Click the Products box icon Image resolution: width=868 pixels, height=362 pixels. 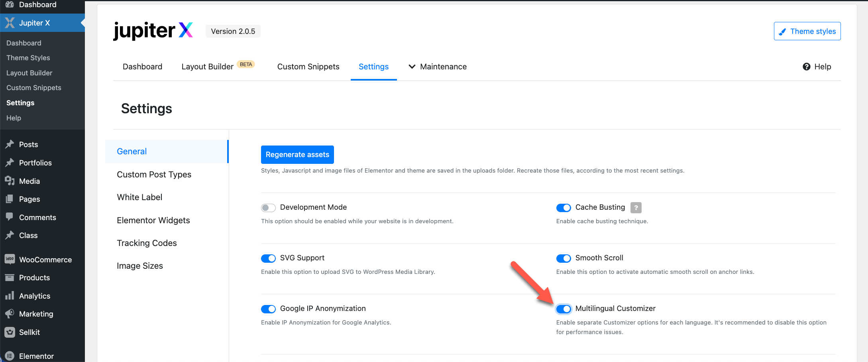tap(10, 277)
